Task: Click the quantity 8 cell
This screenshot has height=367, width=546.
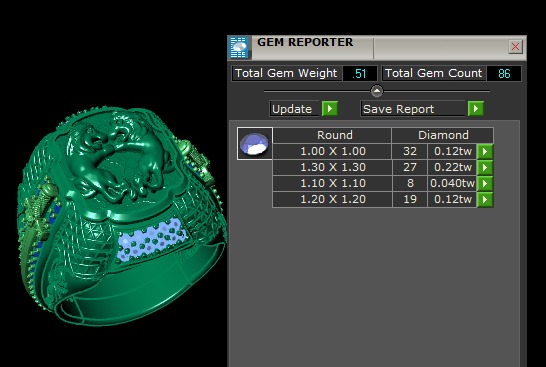Action: 410,184
